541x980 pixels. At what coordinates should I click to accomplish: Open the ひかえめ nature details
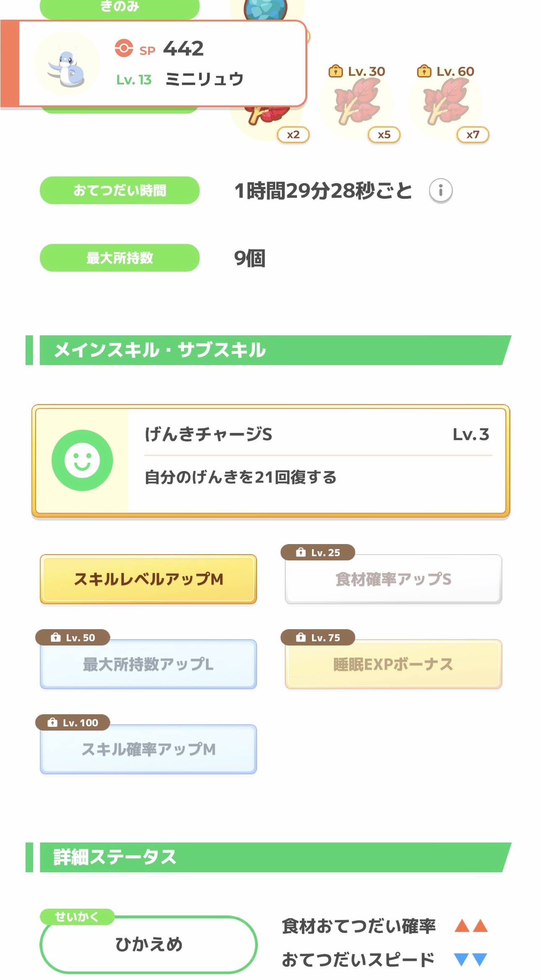click(x=149, y=944)
